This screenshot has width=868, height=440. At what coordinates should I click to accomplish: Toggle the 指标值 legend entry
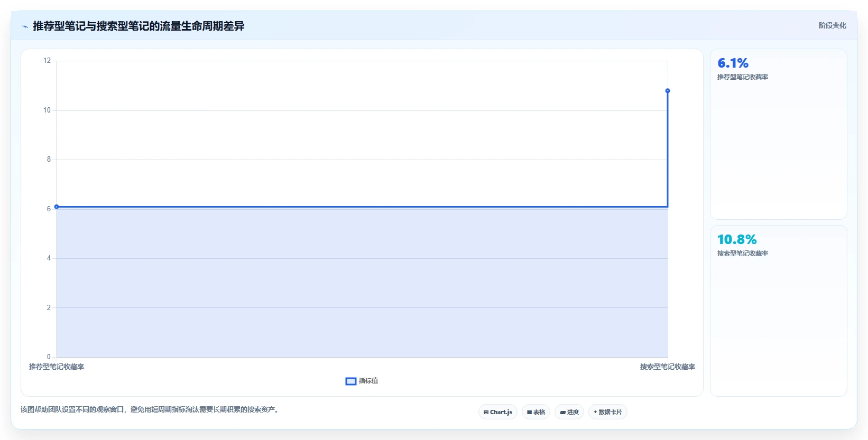tap(362, 381)
